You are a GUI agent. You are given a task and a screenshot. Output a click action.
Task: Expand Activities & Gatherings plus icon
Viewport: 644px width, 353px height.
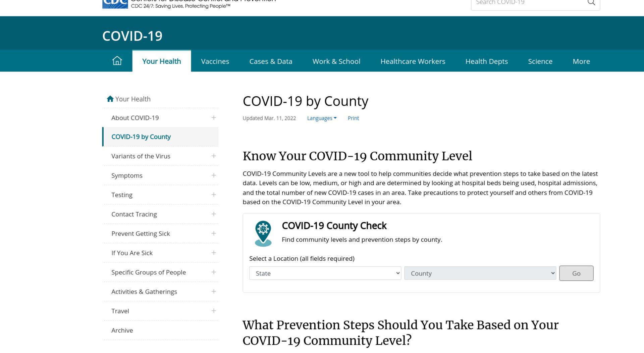coord(214,292)
